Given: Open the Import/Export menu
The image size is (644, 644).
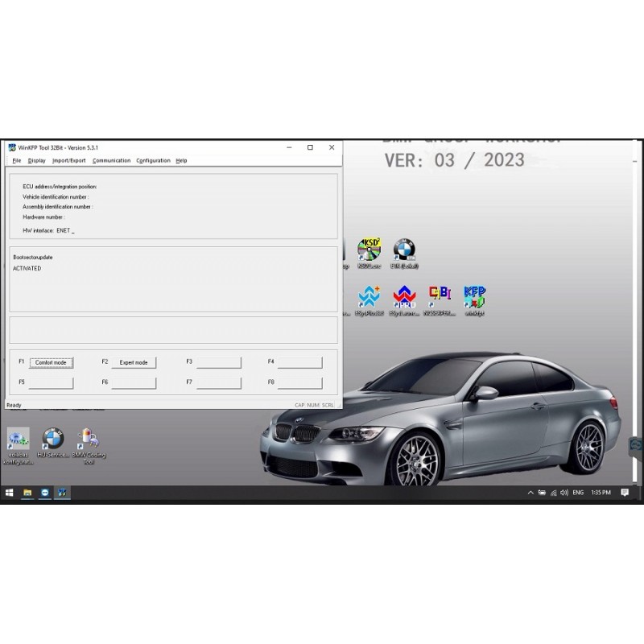Looking at the screenshot, I should click(68, 160).
